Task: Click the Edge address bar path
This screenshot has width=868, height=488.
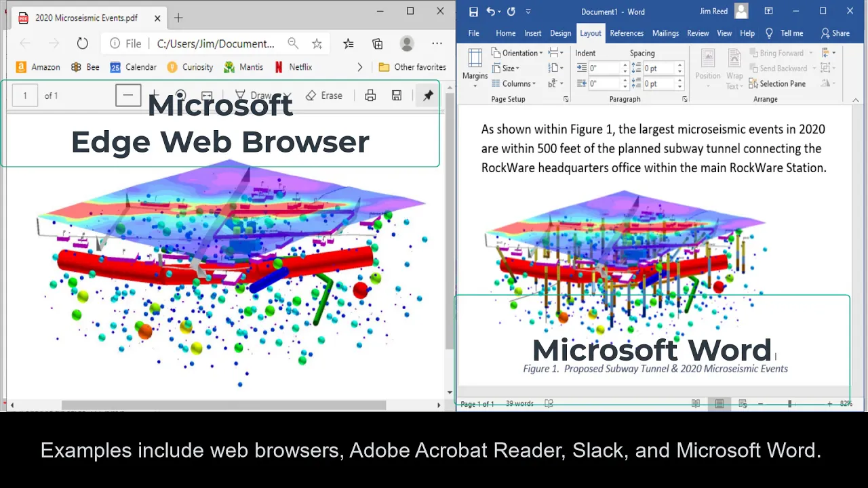Action: [x=216, y=43]
